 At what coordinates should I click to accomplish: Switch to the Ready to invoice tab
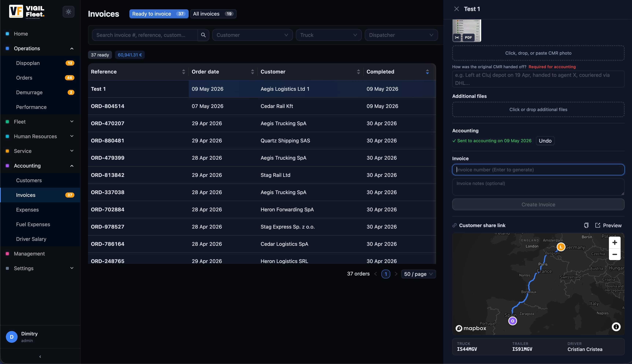click(159, 14)
